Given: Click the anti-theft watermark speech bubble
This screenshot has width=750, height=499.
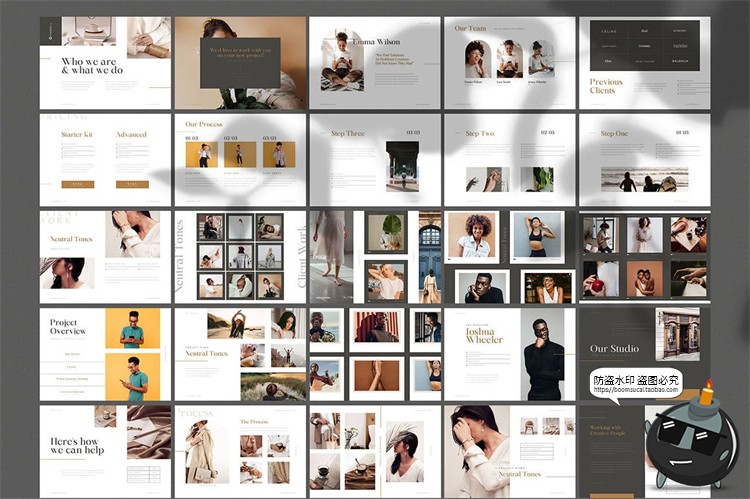Looking at the screenshot, I should (637, 381).
